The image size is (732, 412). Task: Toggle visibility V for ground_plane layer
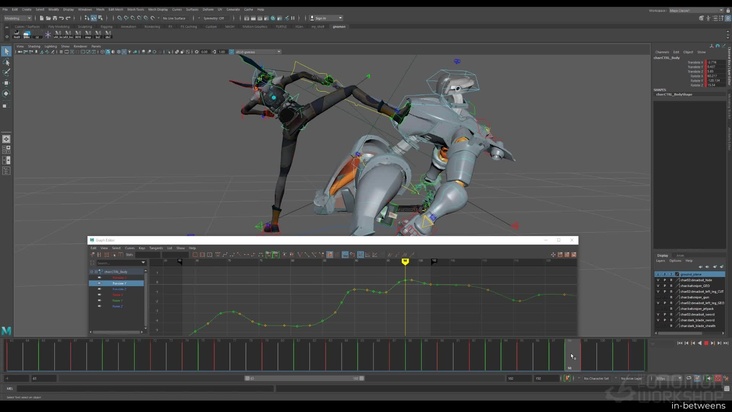point(658,274)
